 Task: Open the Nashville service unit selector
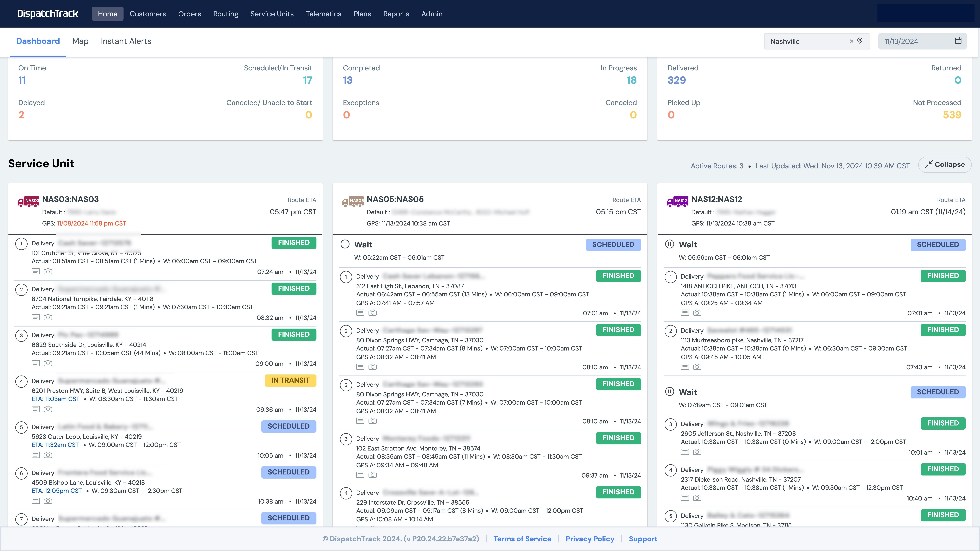(x=799, y=41)
